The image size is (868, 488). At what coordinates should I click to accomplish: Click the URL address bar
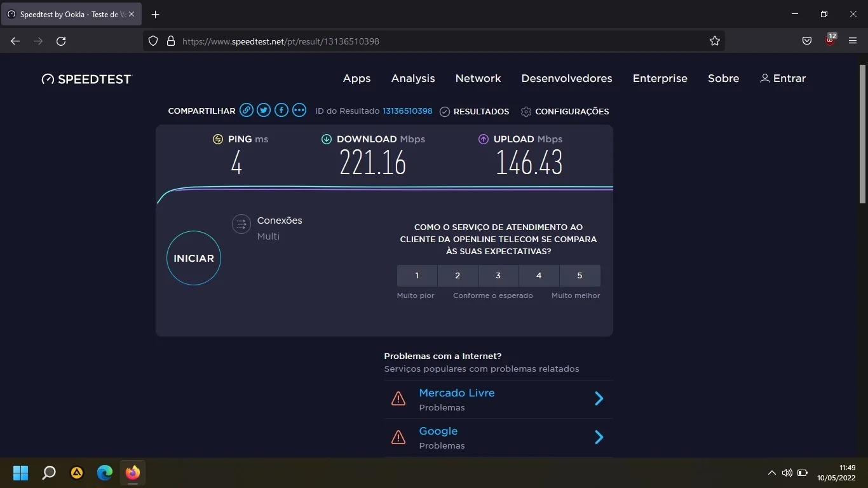[432, 41]
